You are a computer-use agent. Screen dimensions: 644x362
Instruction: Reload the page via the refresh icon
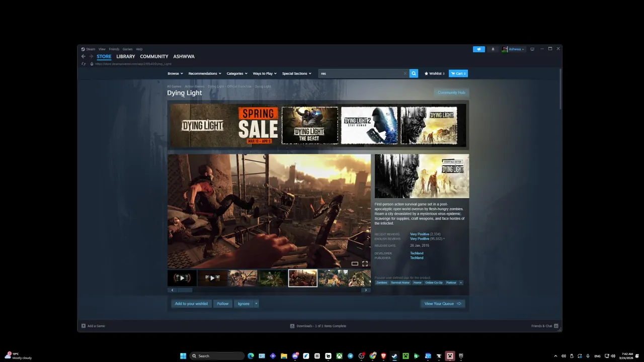pos(84,64)
